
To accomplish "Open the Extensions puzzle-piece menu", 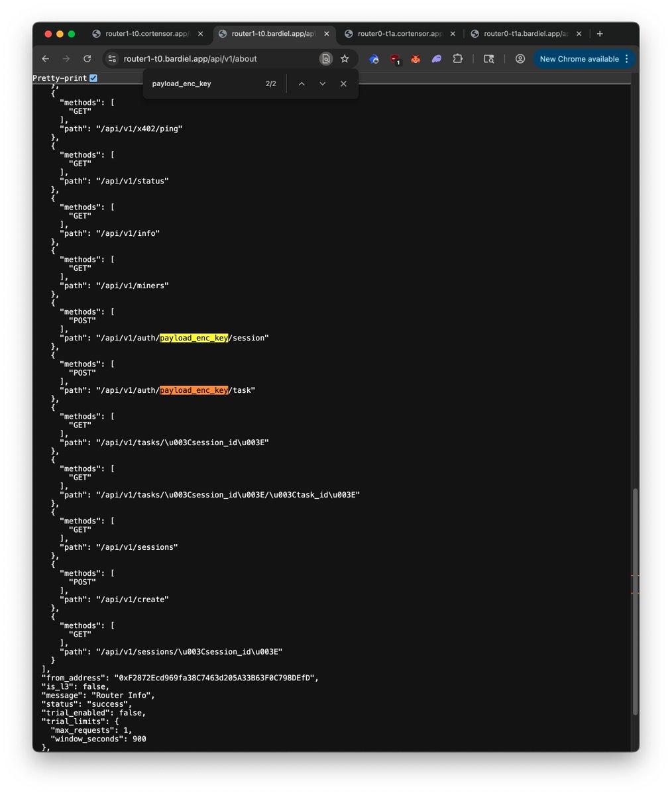I will tap(457, 59).
